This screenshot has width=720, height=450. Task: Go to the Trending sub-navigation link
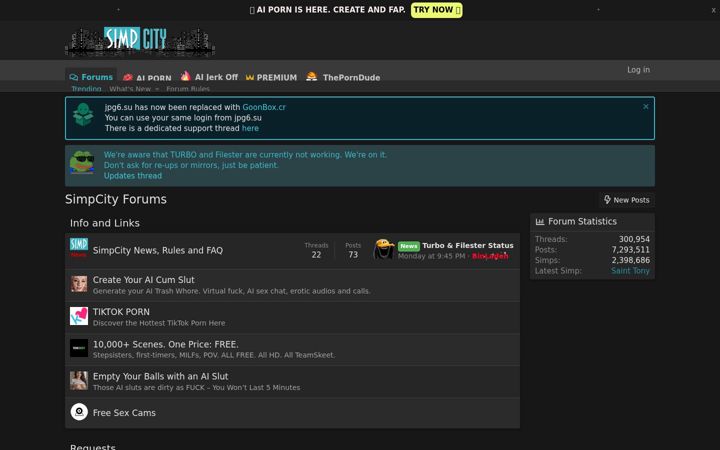(x=86, y=89)
